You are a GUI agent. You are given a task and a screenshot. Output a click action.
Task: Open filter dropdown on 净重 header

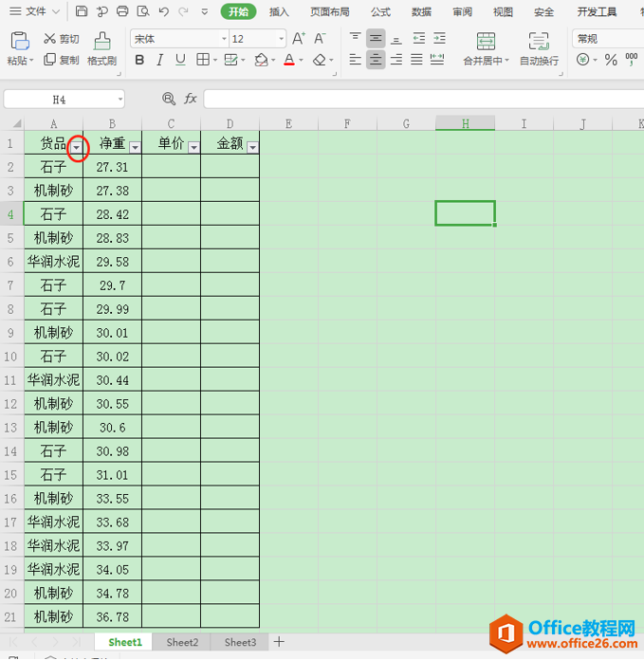click(x=135, y=147)
